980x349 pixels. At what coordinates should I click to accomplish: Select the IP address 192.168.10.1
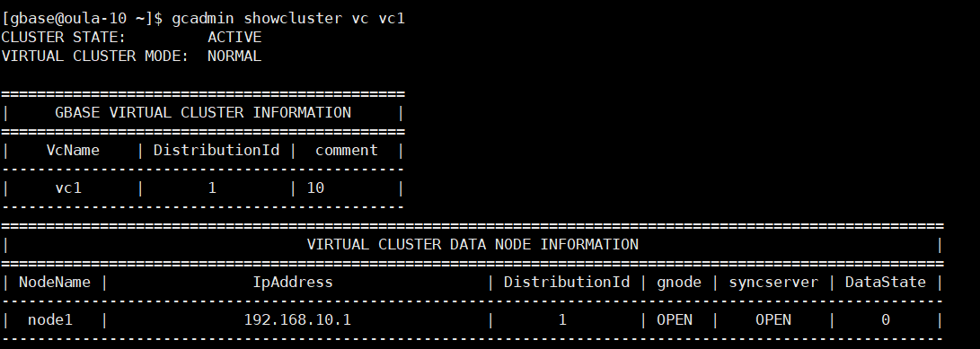(x=297, y=320)
